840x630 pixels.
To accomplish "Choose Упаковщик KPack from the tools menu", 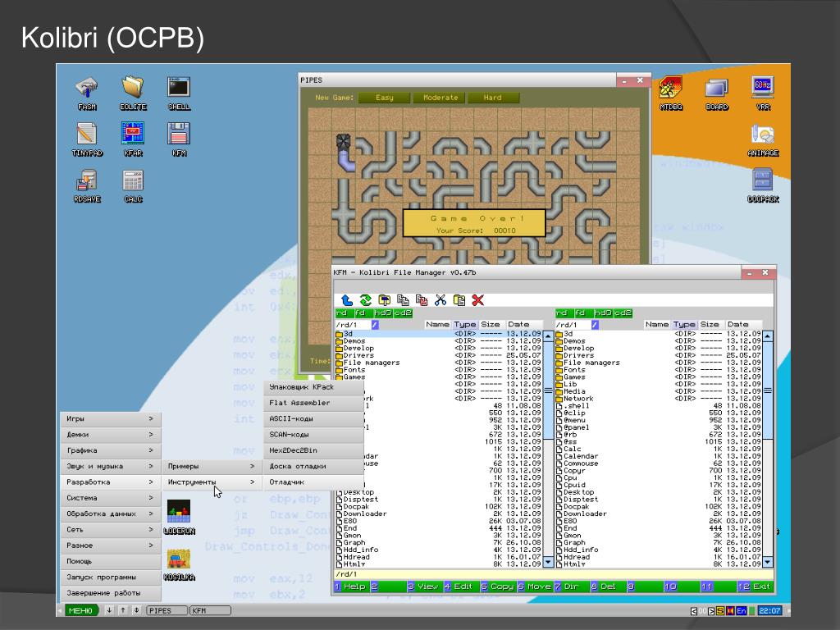I will (x=313, y=387).
